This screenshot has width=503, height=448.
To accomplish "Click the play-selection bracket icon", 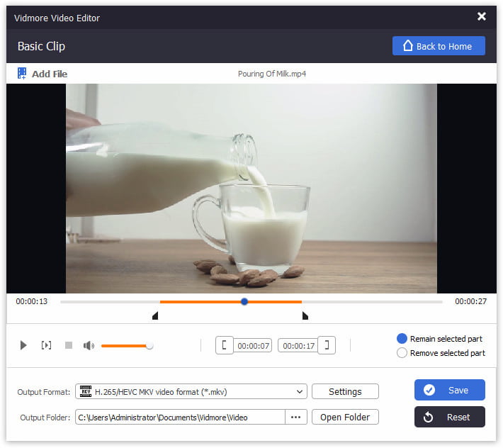I will [46, 345].
